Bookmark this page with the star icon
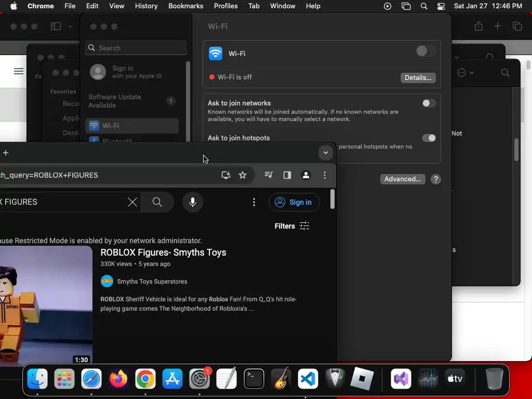Image resolution: width=532 pixels, height=399 pixels. click(243, 175)
